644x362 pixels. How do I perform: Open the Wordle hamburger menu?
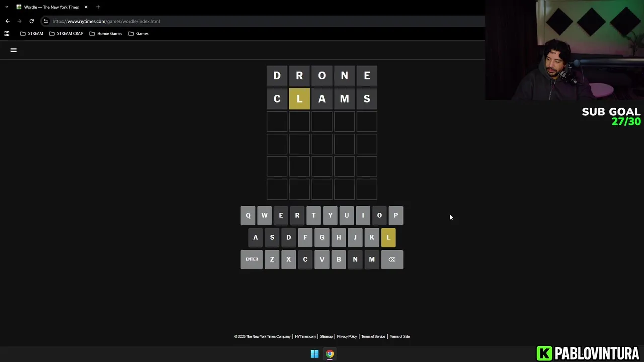[14, 50]
